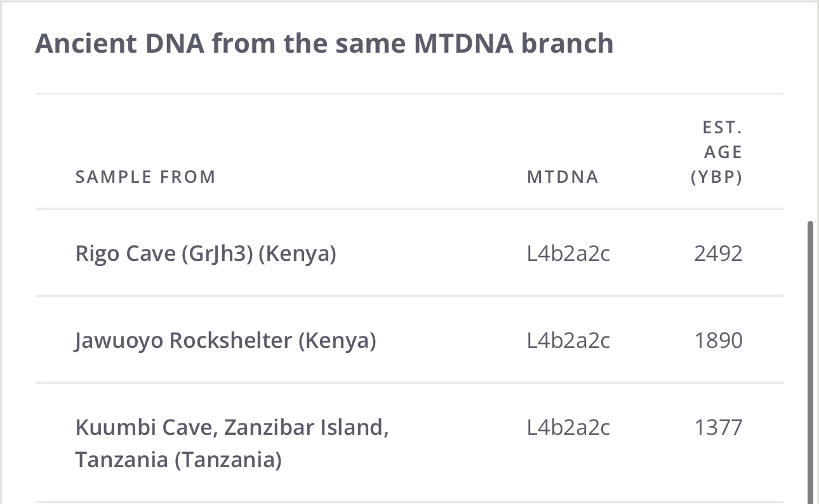The height and width of the screenshot is (504, 819).
Task: Click the 1890 estimated age value
Action: coord(718,341)
